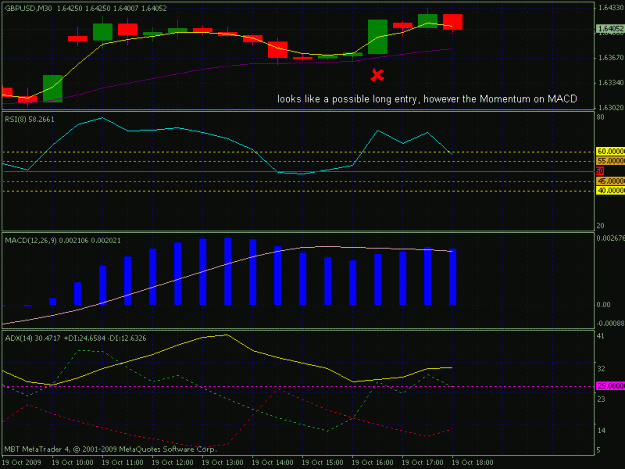The height and width of the screenshot is (469, 625).
Task: Click the 19 Oct 11:00 time axis label
Action: (122, 463)
